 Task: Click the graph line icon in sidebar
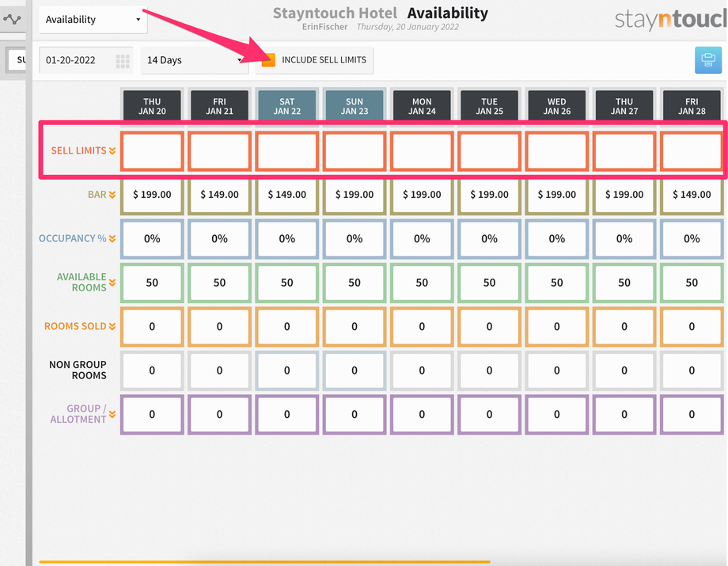(x=12, y=20)
